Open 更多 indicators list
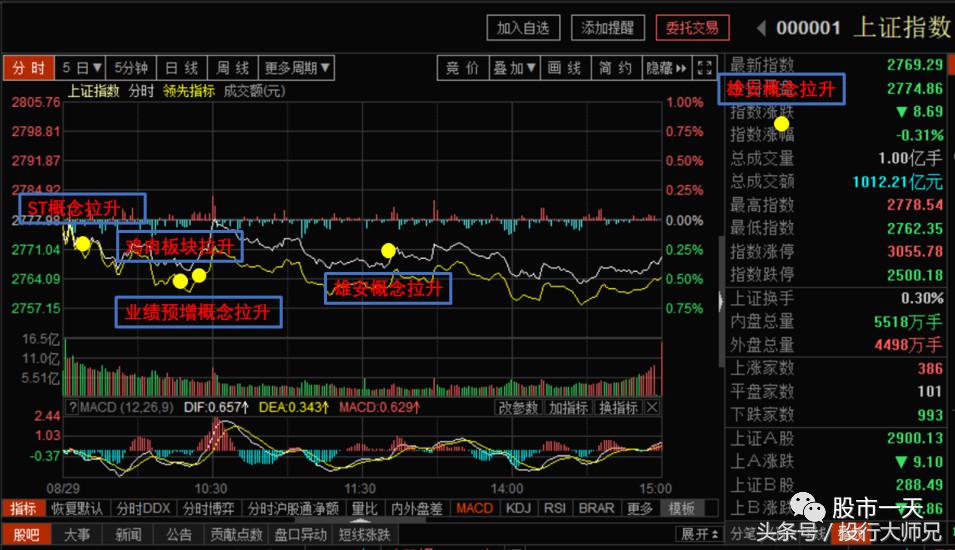Viewport: 955px width, 550px height. pyautogui.click(x=640, y=508)
